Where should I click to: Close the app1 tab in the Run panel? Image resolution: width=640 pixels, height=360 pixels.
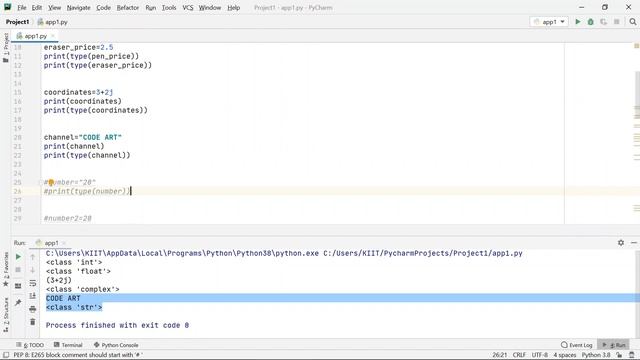(64, 243)
